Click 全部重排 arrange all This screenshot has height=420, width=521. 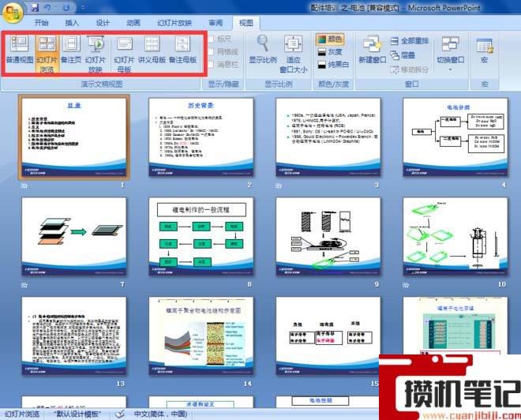pos(410,41)
